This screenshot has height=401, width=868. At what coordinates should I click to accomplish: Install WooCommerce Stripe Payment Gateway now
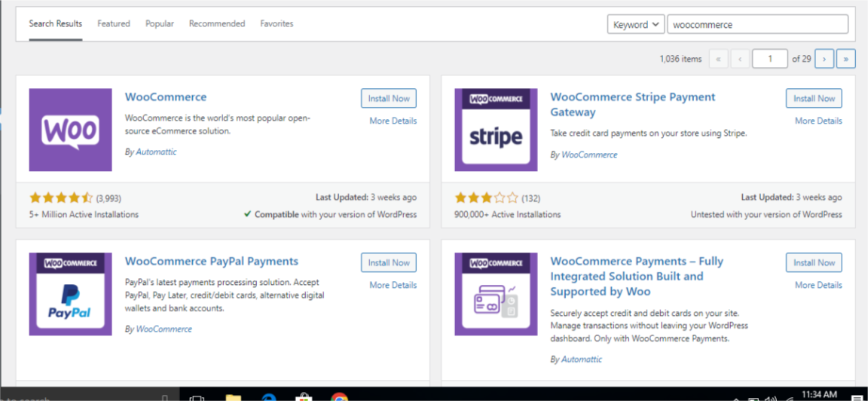pyautogui.click(x=814, y=99)
